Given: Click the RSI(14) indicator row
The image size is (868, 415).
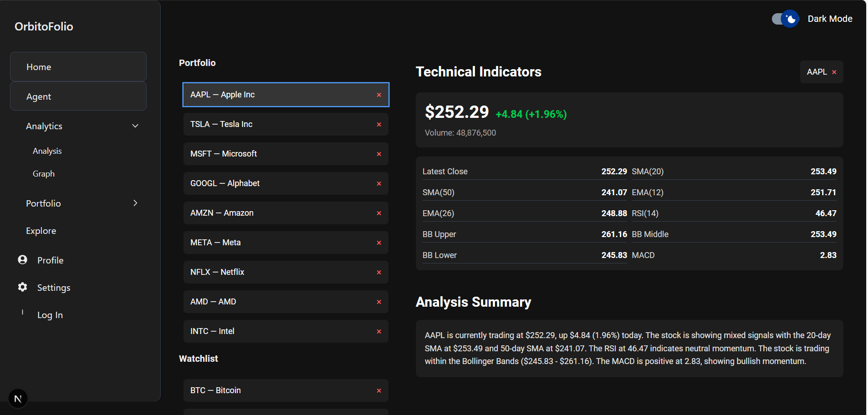Looking at the screenshot, I should pos(734,213).
